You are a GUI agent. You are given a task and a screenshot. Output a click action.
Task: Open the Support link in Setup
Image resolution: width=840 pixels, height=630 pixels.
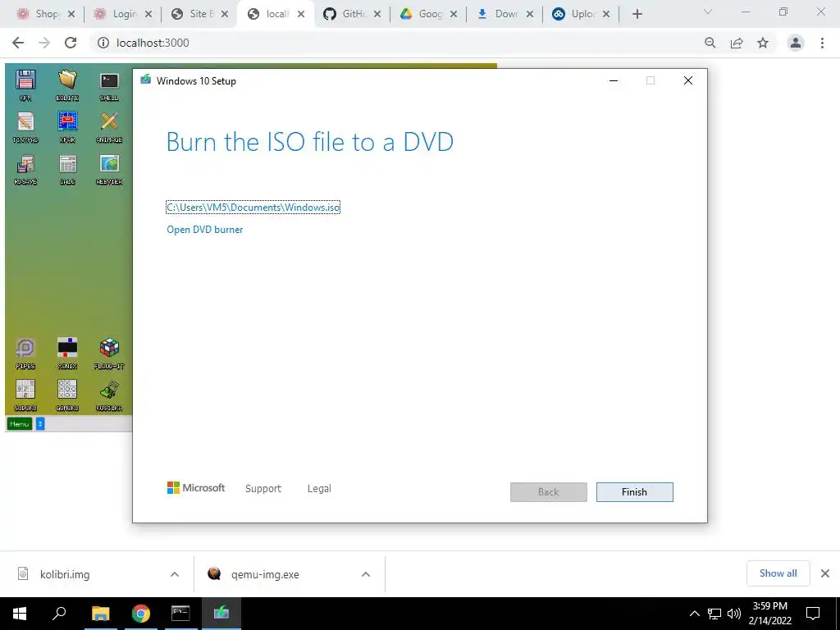point(263,489)
